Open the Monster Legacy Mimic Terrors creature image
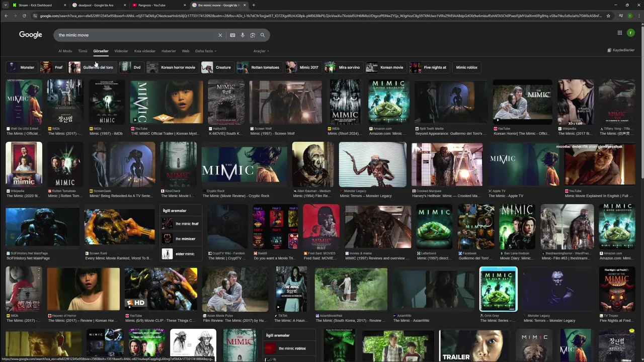The image size is (644, 362). (372, 165)
